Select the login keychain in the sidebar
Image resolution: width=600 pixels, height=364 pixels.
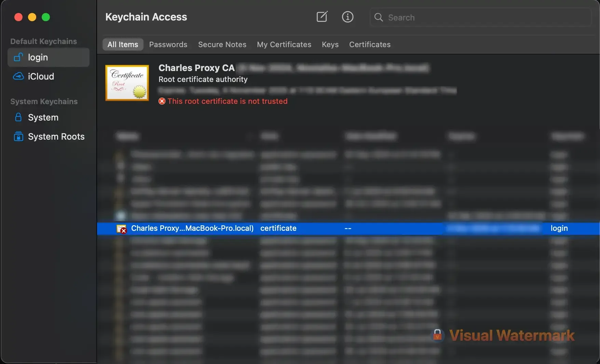(38, 57)
